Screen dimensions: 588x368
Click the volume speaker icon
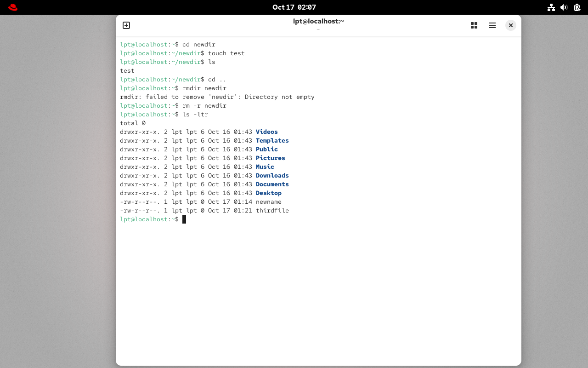[x=564, y=7]
